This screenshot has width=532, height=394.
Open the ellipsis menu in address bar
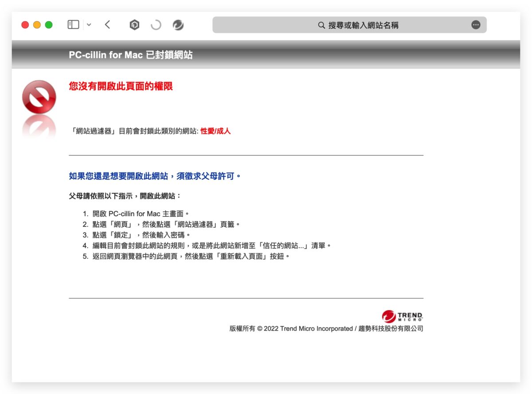[x=476, y=25]
